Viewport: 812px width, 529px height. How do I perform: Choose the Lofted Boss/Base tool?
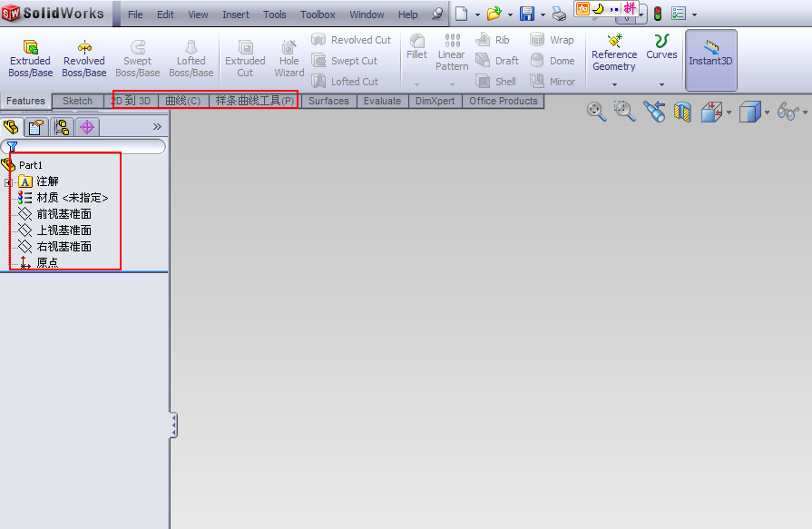click(191, 59)
